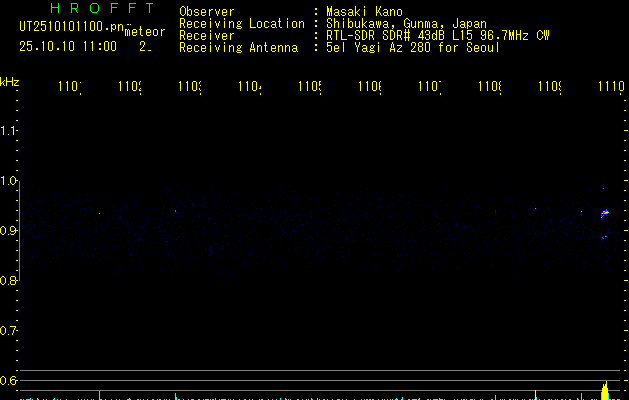This screenshot has width=629, height=400.
Task: Click the 0.7 kHz axis value
Action: [8, 331]
